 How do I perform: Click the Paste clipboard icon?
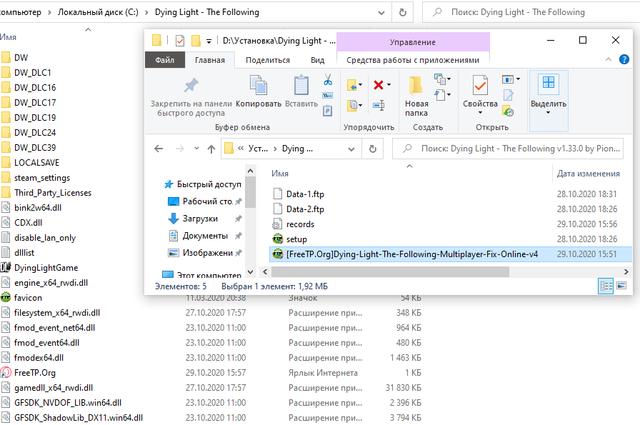[x=301, y=85]
